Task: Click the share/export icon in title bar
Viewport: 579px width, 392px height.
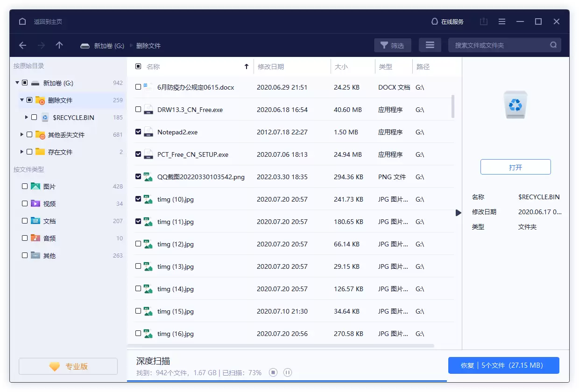Action: (484, 21)
